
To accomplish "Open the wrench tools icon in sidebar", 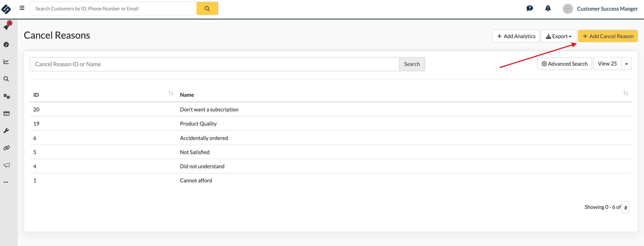I will 6,131.
